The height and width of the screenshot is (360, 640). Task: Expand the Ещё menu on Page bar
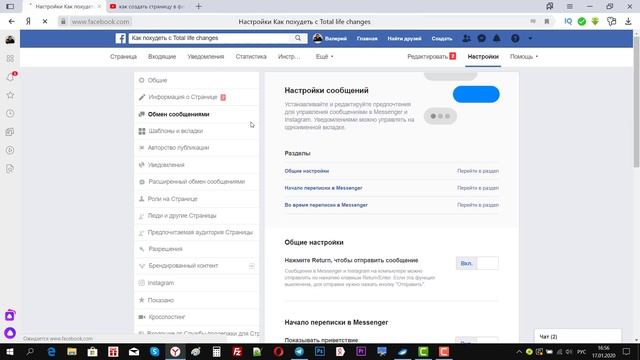[324, 57]
